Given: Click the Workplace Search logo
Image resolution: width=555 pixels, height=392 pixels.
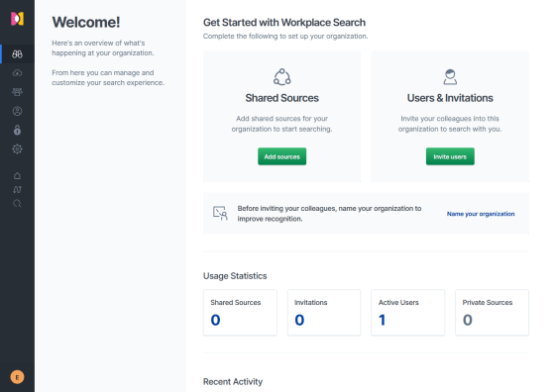Looking at the screenshot, I should click(x=17, y=19).
